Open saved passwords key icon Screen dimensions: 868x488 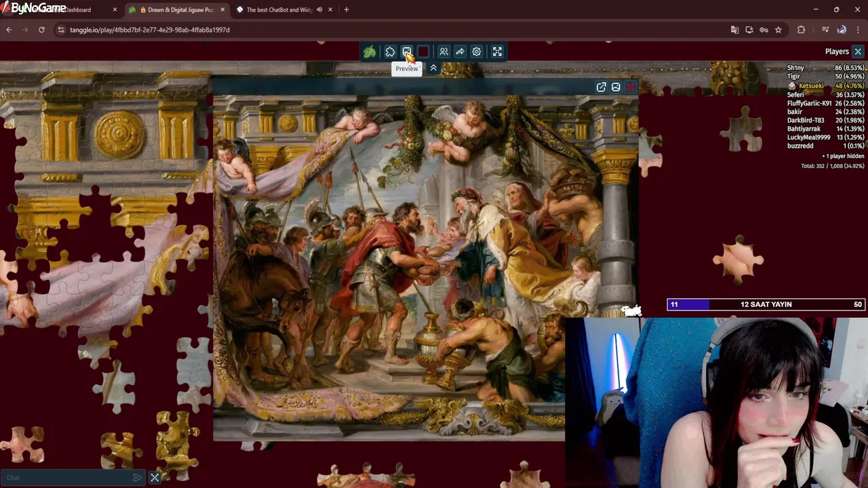pyautogui.click(x=764, y=30)
